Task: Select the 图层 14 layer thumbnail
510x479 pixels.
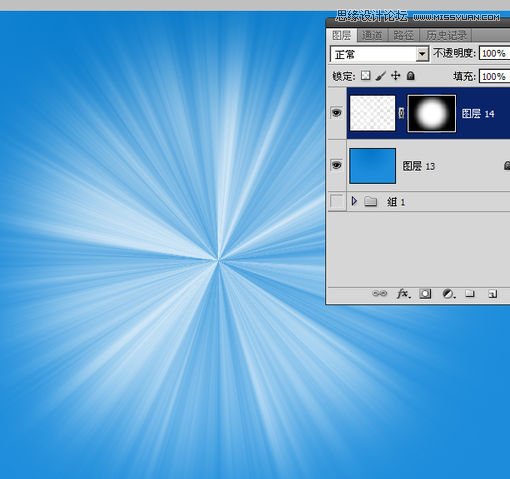Action: click(x=372, y=113)
